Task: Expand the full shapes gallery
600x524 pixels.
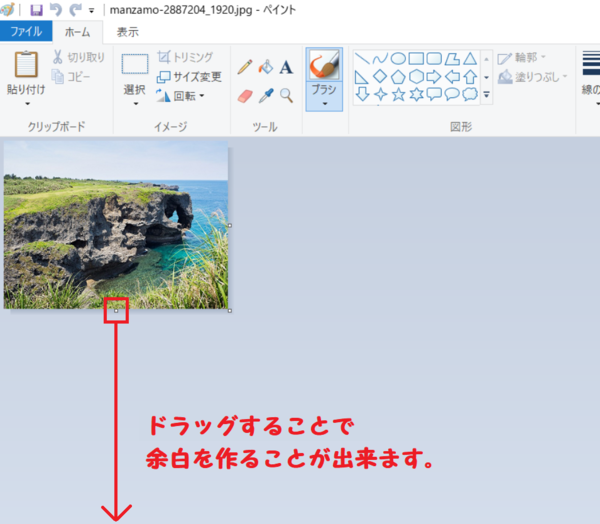Action: click(x=486, y=94)
